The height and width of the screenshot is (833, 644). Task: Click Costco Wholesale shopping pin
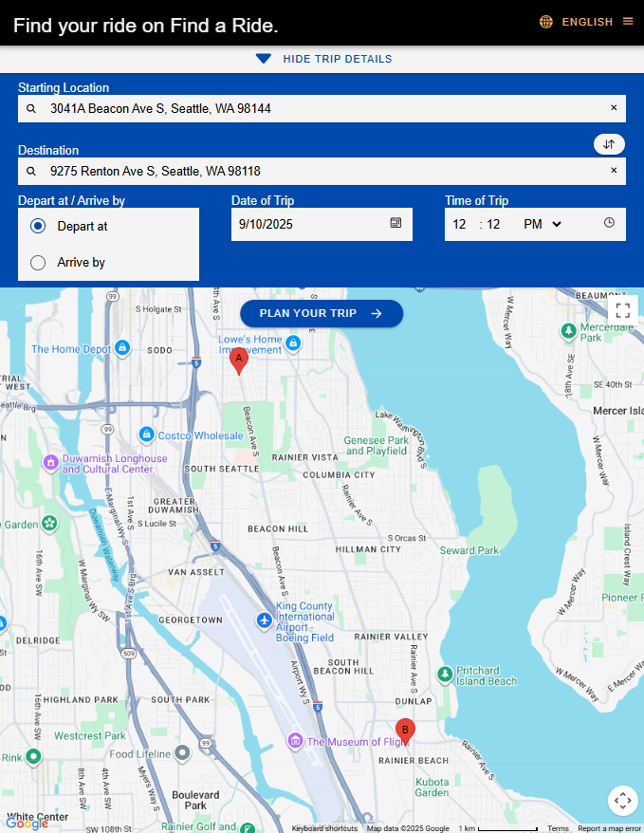tap(146, 435)
